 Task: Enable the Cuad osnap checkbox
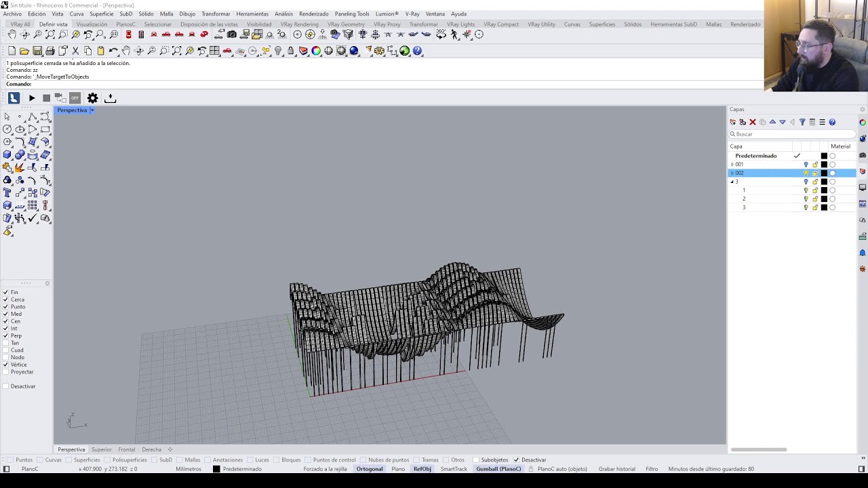click(5, 350)
